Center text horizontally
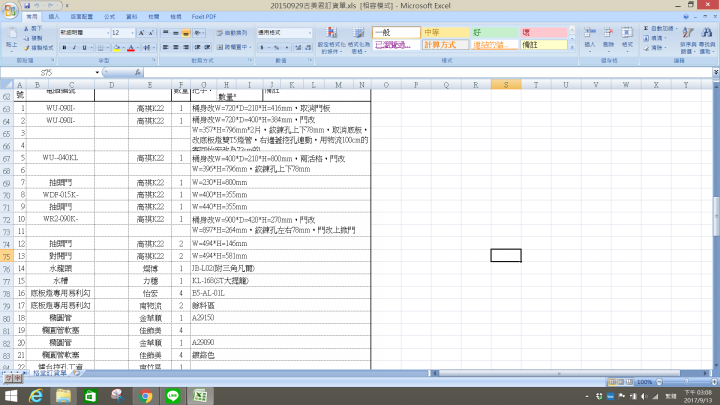 pyautogui.click(x=176, y=47)
